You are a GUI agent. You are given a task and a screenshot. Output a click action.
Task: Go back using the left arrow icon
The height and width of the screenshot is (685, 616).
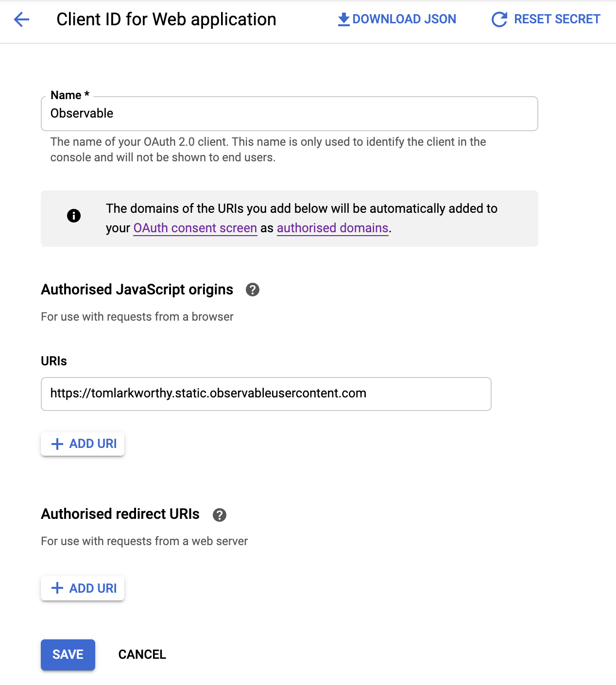pos(21,19)
